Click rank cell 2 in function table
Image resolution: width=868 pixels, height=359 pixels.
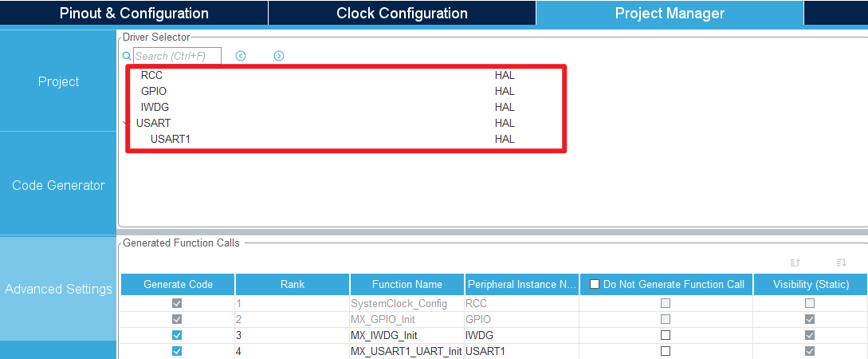[293, 320]
